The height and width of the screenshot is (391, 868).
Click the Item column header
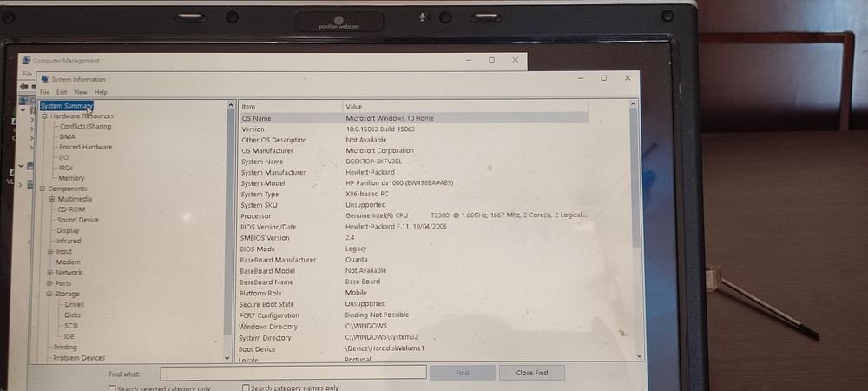(x=291, y=106)
